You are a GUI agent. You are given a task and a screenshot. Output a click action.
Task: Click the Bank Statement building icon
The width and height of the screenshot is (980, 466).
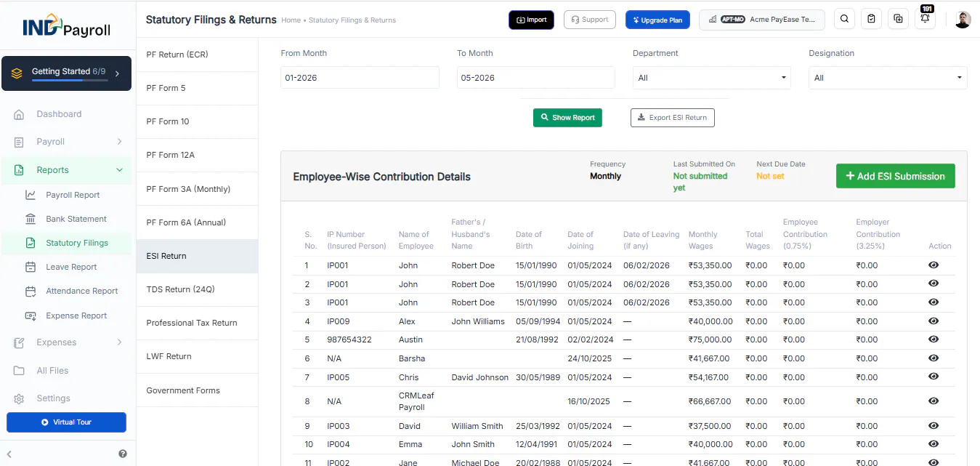tap(31, 219)
